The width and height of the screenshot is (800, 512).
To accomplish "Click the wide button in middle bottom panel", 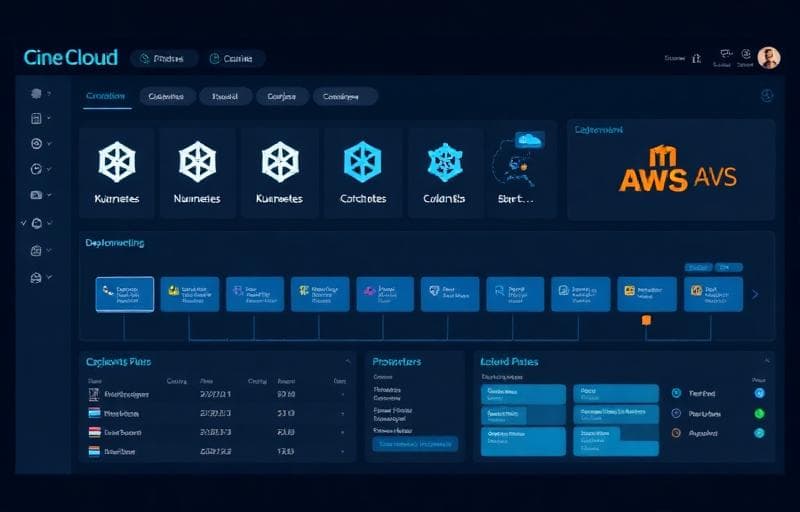I will (x=415, y=444).
